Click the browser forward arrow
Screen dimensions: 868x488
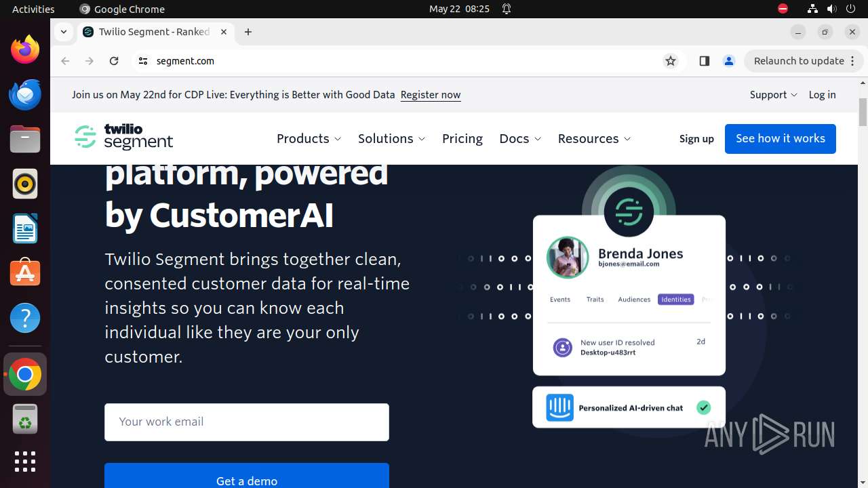90,61
